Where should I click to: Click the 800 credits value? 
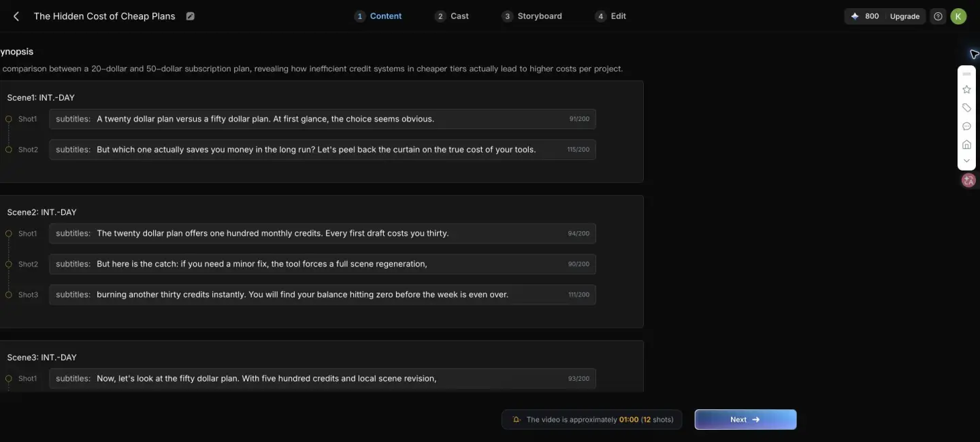pos(872,16)
